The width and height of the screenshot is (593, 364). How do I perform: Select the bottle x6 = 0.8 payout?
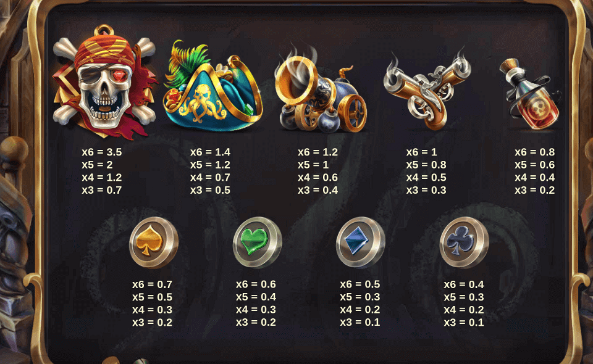(535, 152)
